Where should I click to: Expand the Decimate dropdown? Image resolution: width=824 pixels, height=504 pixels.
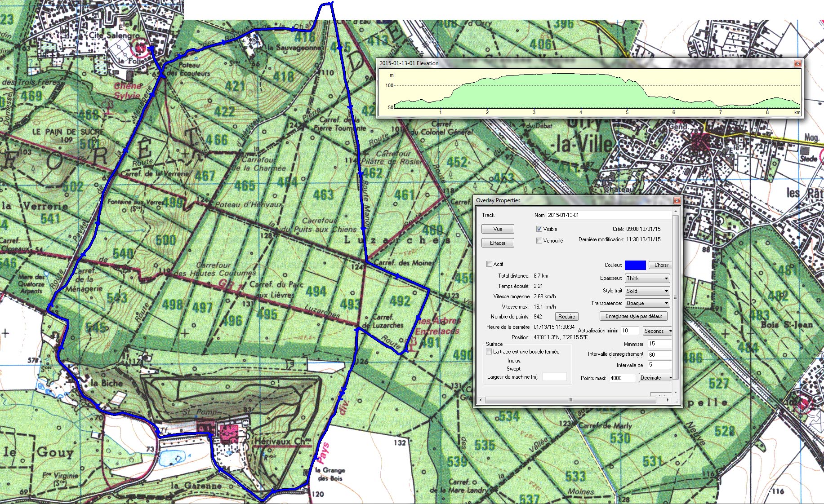pos(655,378)
